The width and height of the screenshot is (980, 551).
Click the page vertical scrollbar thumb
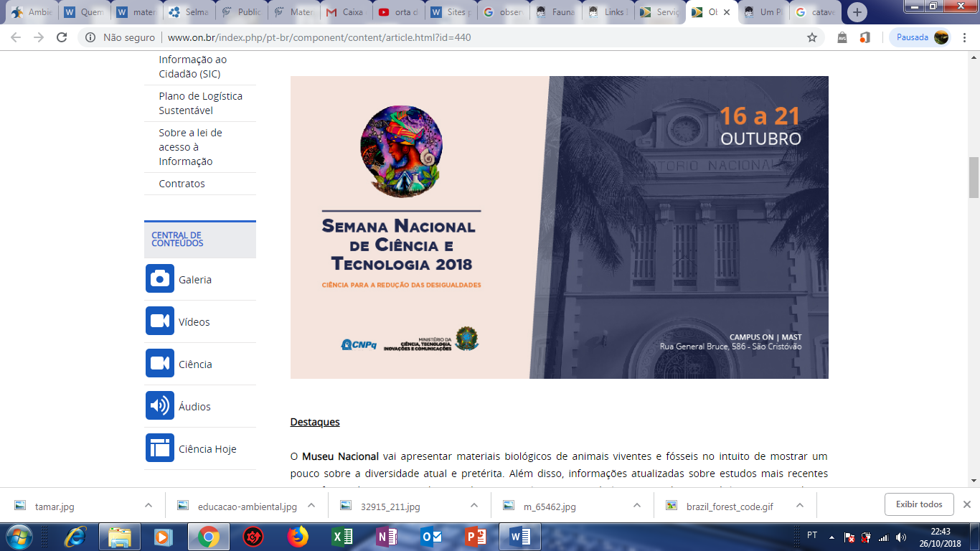tap(974, 176)
